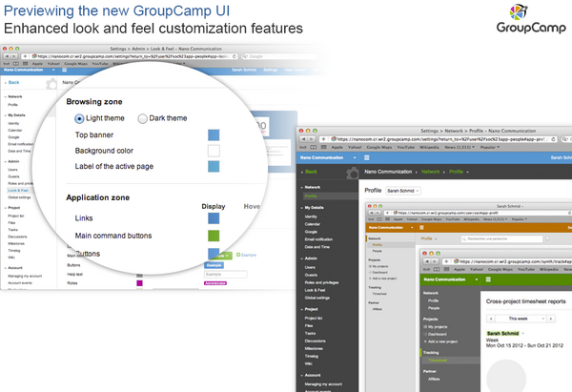Screen dimensions: 572x392
Task: Open the apps grid icon in the orange-banner window
Action: (x=421, y=227)
